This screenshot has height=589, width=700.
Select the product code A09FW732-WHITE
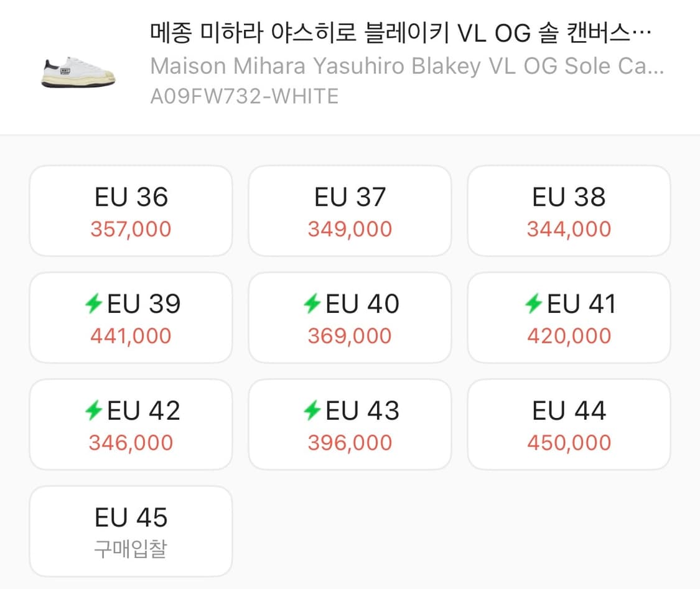(243, 96)
